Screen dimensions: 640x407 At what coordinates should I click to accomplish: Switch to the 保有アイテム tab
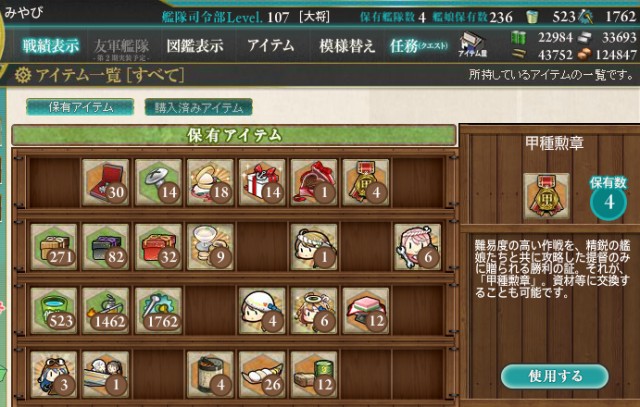pyautogui.click(x=80, y=107)
